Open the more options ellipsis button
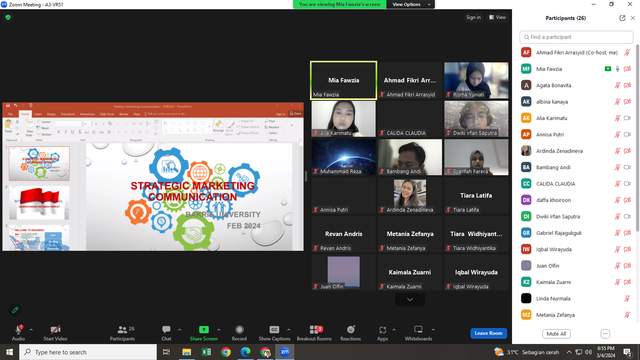The height and width of the screenshot is (360, 640). tap(605, 334)
